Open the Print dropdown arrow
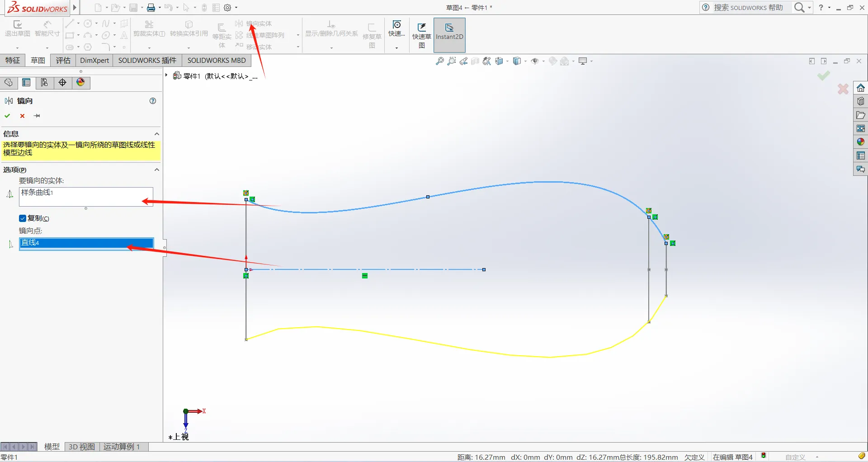Screen dimensions: 868x462 pos(160,8)
